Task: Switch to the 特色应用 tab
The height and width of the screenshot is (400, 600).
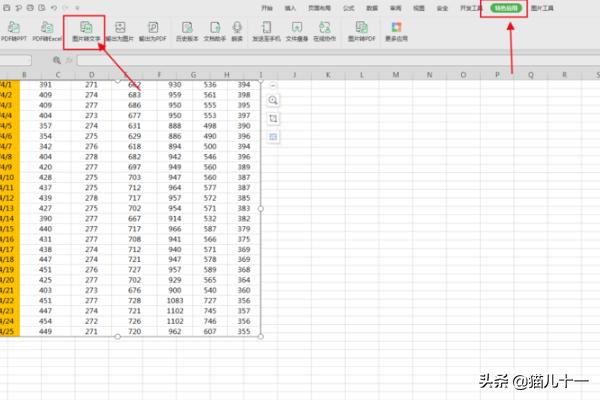Action: [504, 7]
